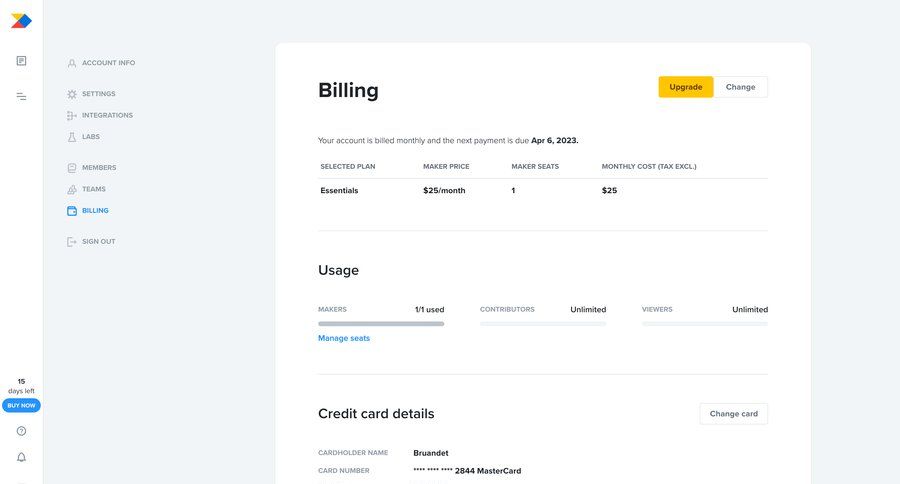This screenshot has height=484, width=900.
Task: Open the notes document icon in left rail
Action: [x=21, y=61]
